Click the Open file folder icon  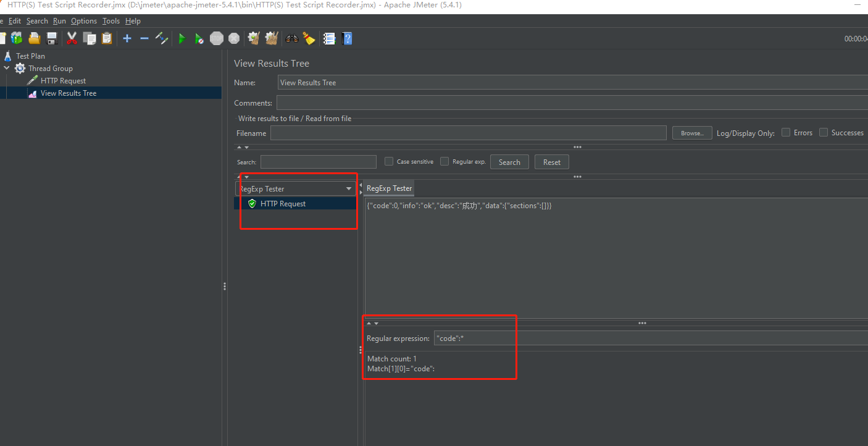click(x=35, y=38)
